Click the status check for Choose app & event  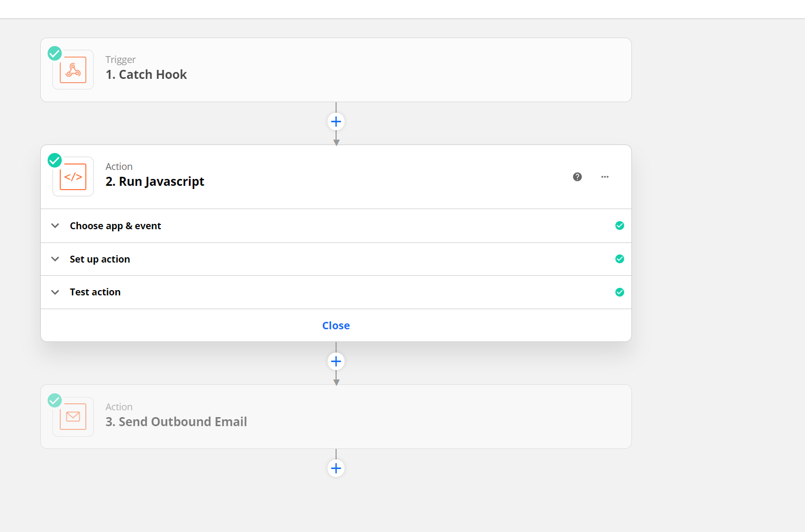coord(620,226)
